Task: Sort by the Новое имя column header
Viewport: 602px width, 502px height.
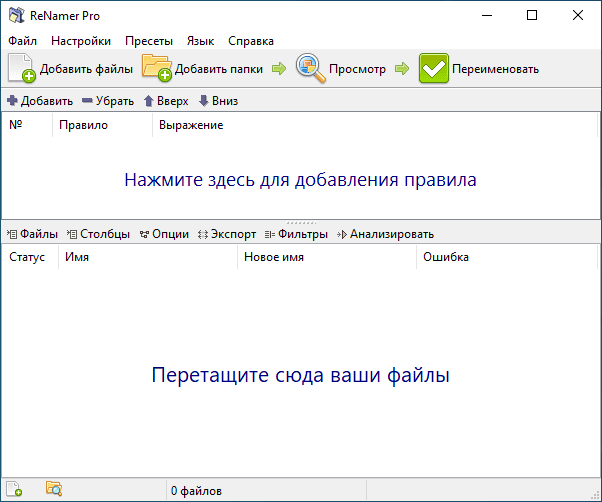Action: pyautogui.click(x=327, y=257)
